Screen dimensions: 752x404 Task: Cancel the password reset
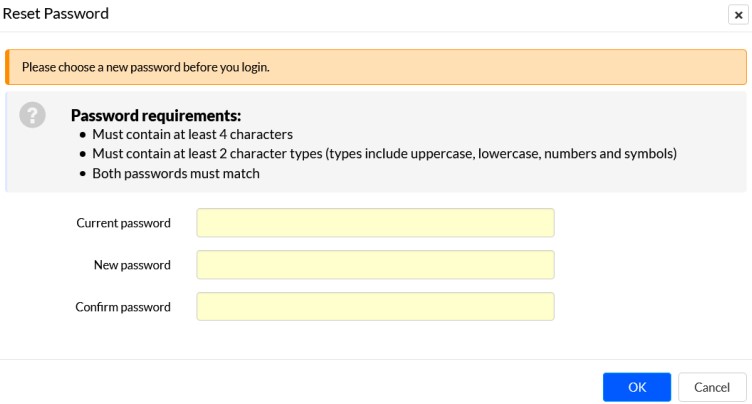pos(712,387)
